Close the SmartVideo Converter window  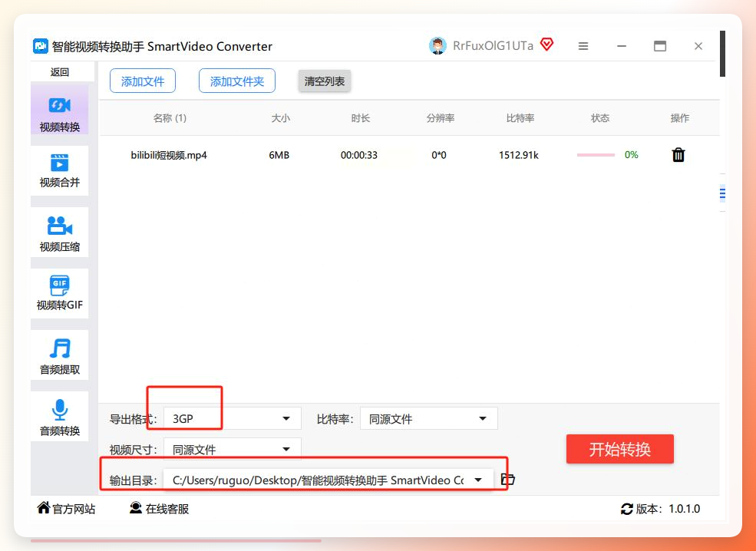click(698, 46)
